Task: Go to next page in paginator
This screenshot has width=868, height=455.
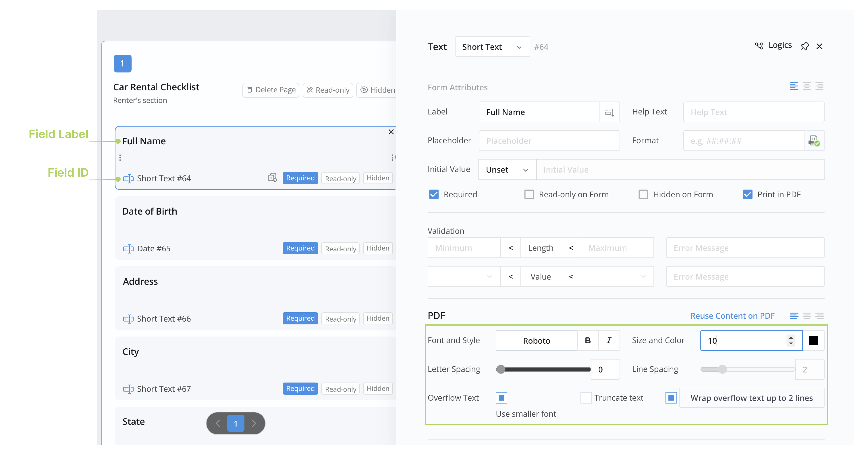Action: [x=254, y=423]
